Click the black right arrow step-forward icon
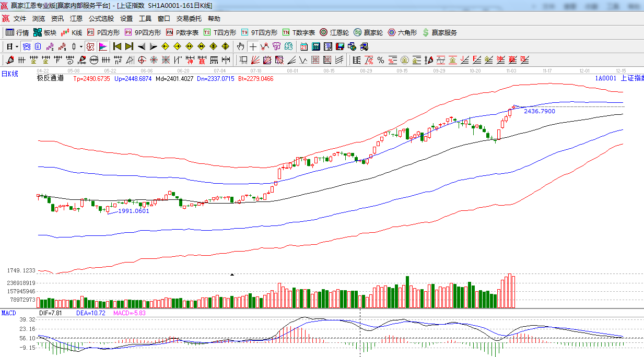 tap(153, 46)
